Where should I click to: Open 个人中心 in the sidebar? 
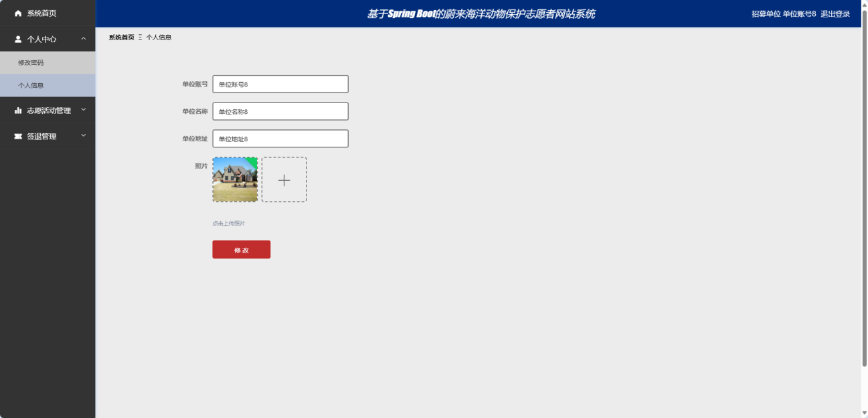(x=48, y=40)
